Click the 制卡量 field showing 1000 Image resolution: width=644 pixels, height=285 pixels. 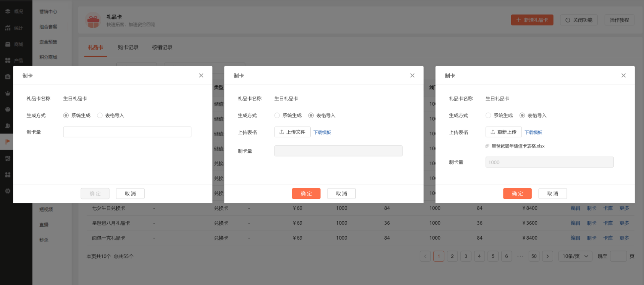(549, 162)
